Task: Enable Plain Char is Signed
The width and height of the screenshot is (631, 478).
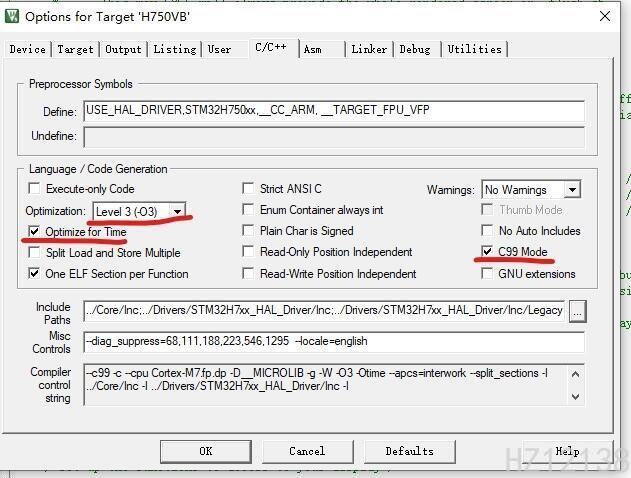Action: coord(248,230)
